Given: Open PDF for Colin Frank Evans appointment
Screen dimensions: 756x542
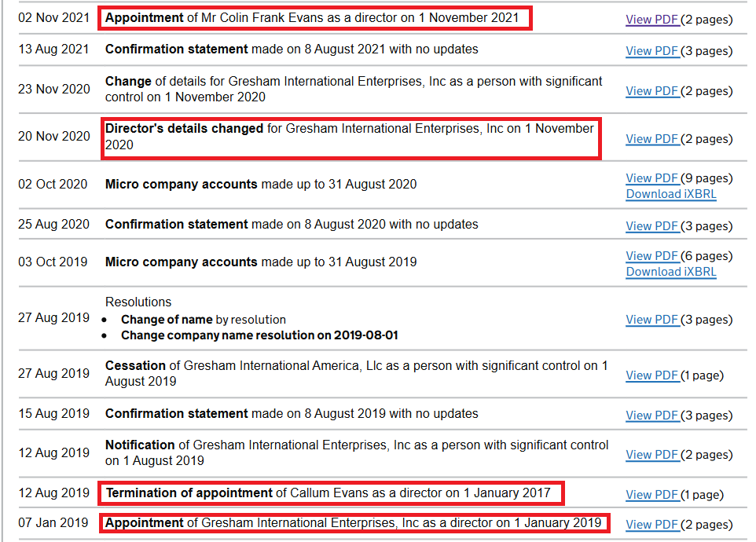Looking at the screenshot, I should coord(652,20).
